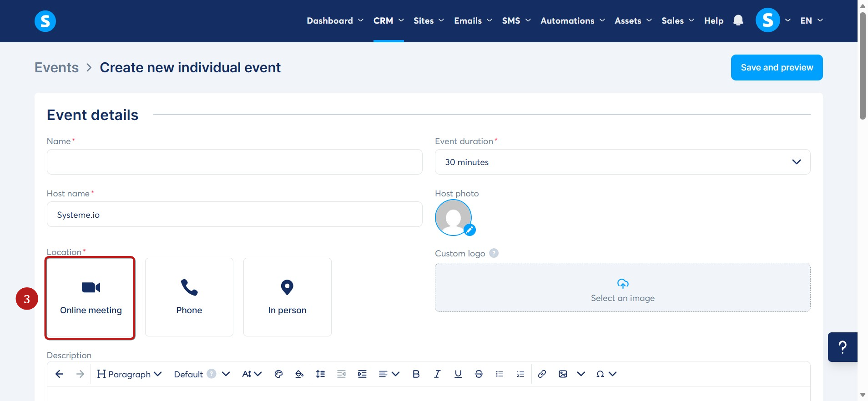Click the Host name field containing Systeme.io
This screenshot has height=401, width=868.
coord(234,214)
